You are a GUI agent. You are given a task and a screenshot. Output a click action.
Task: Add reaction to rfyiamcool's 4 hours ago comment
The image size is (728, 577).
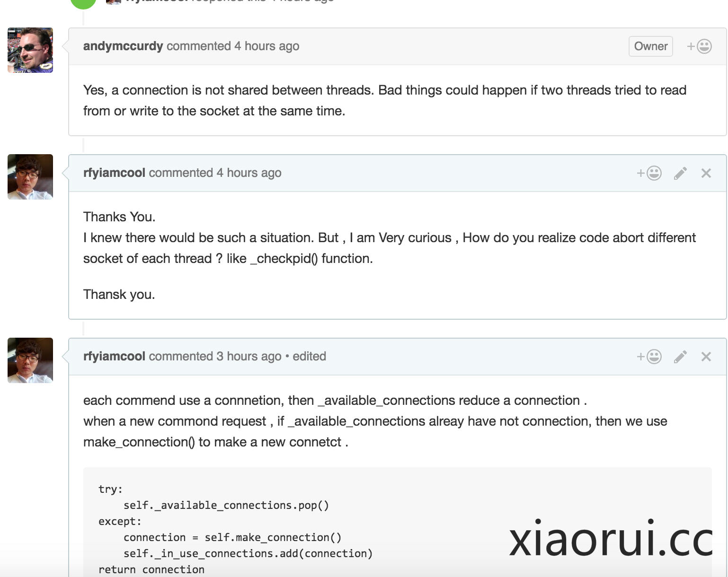click(649, 173)
